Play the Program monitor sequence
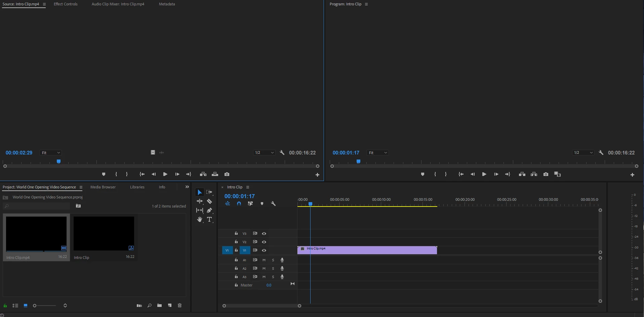The height and width of the screenshot is (317, 644). (484, 174)
